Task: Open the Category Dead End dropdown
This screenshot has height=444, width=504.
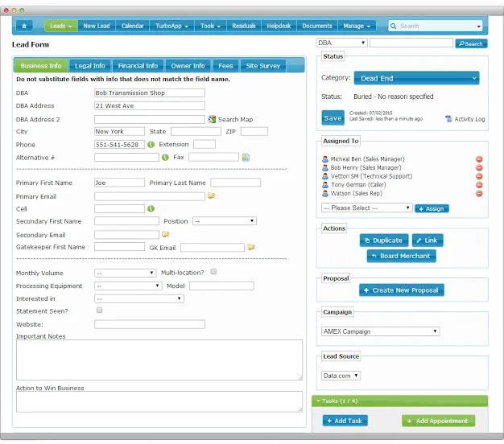Action: coord(416,78)
